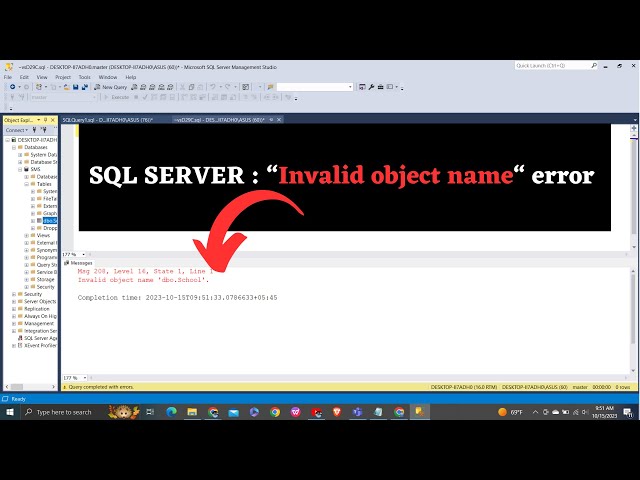Click the Copy icon in the toolbar
This screenshot has width=640, height=480.
point(191,87)
